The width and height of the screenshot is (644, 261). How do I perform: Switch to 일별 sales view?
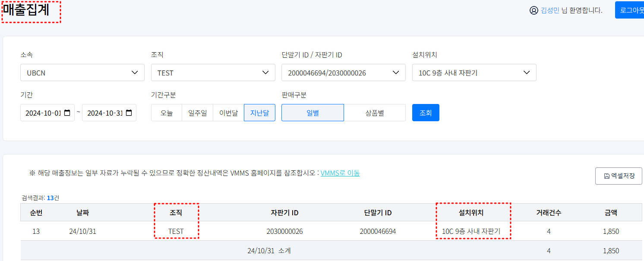coord(313,113)
